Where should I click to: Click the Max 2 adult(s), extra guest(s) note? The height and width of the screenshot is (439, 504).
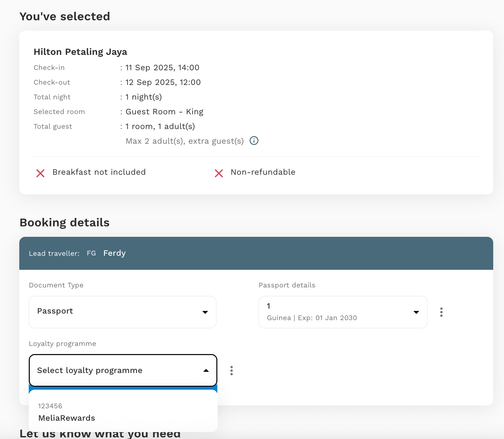(185, 141)
